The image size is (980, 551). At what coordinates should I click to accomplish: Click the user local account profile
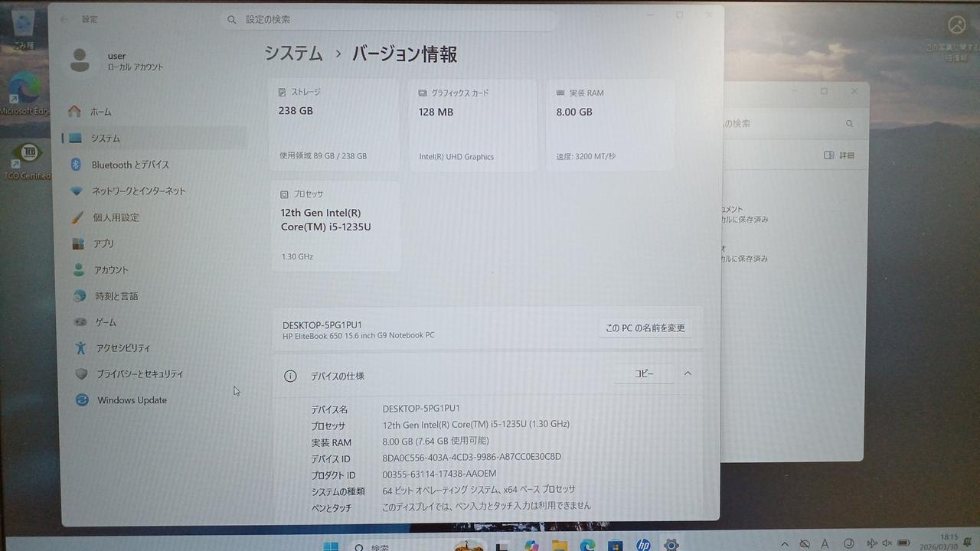116,60
